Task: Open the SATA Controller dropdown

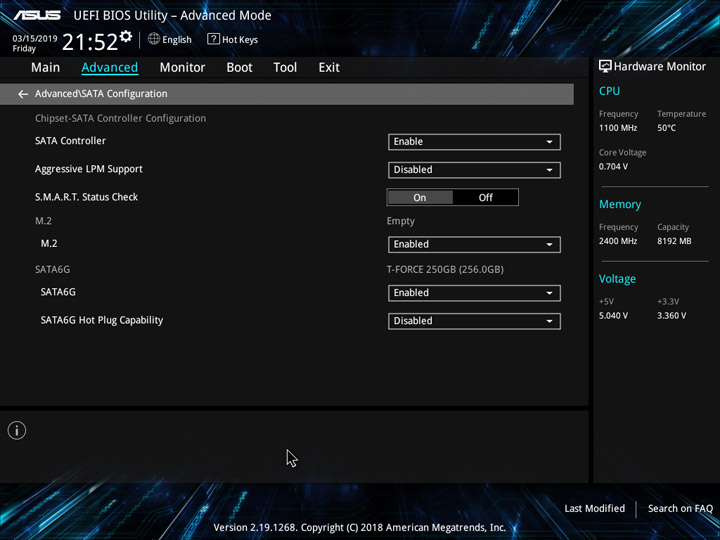Action: click(474, 142)
